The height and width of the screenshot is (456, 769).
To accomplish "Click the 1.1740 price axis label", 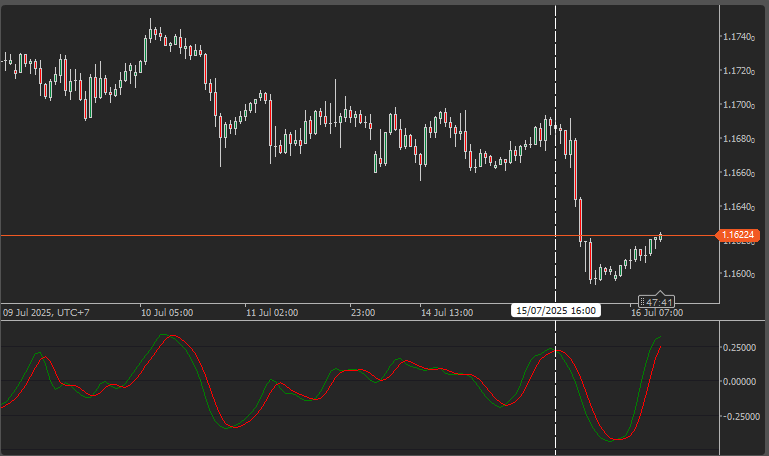I will [x=739, y=37].
